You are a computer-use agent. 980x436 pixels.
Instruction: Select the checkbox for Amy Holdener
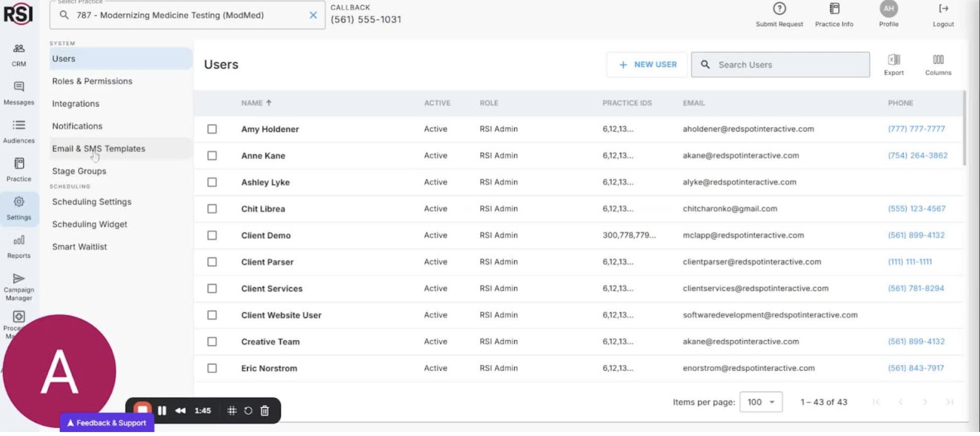pyautogui.click(x=212, y=129)
